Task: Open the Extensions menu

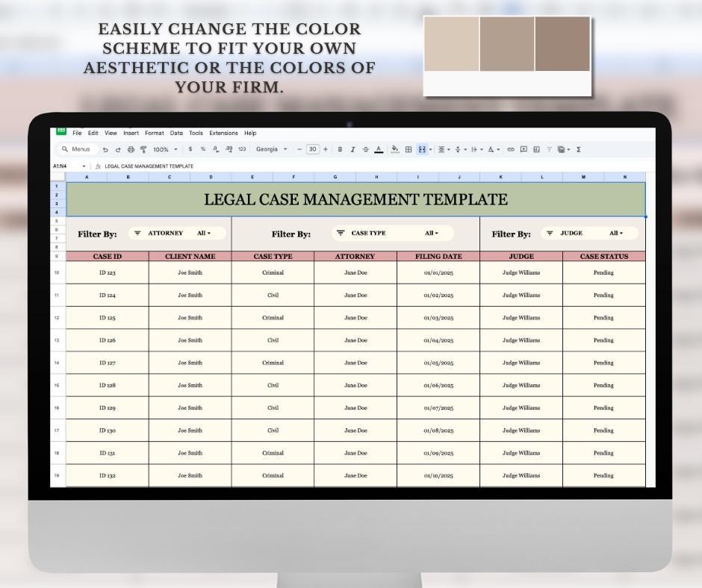Action: click(223, 133)
